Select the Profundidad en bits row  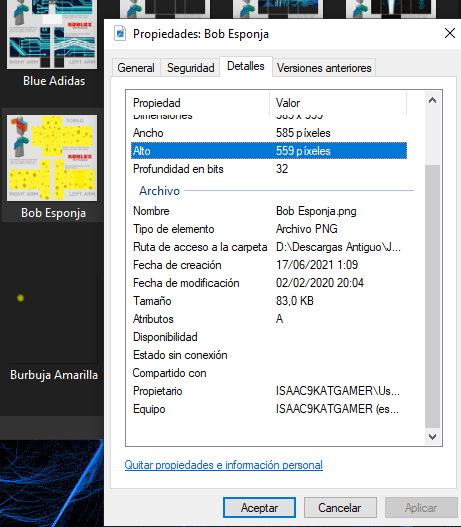click(x=269, y=169)
